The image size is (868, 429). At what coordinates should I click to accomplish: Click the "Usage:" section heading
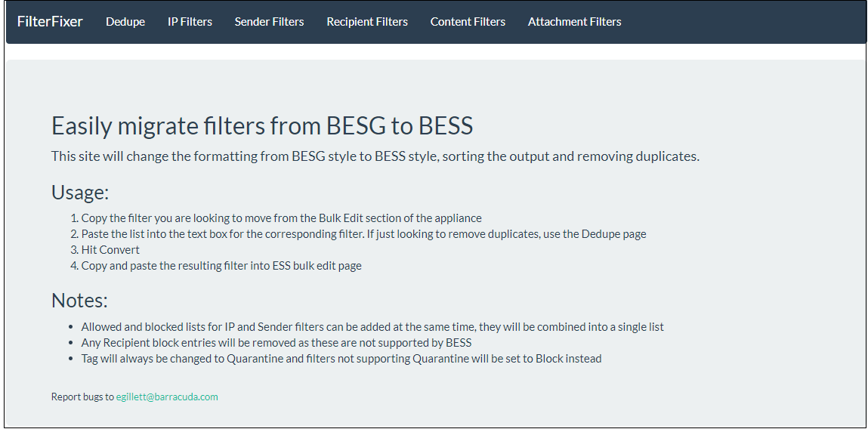click(x=80, y=193)
